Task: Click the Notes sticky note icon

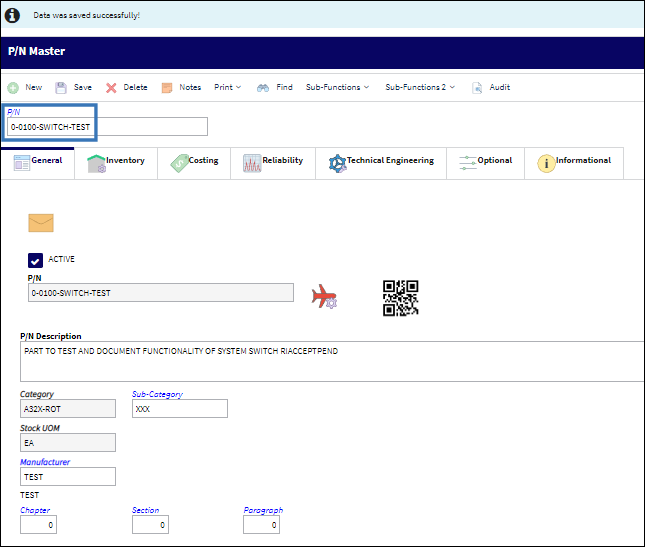Action: click(x=167, y=88)
